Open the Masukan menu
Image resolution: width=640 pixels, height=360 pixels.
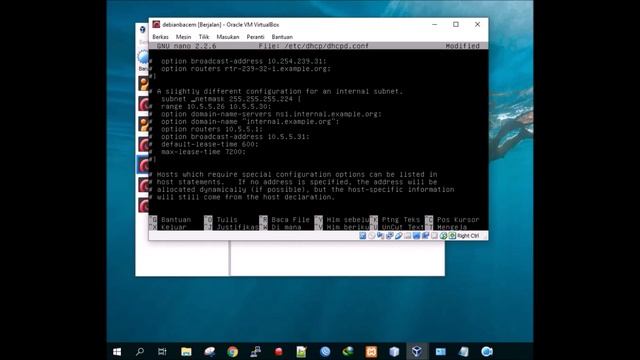pos(228,37)
